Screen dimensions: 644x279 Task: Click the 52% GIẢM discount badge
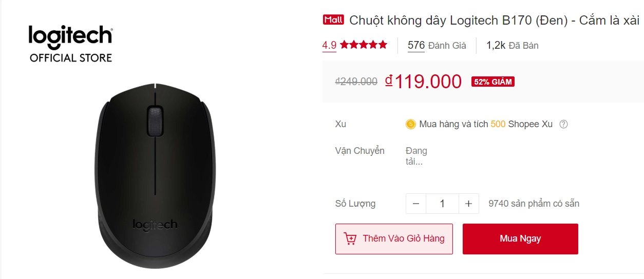(x=493, y=82)
